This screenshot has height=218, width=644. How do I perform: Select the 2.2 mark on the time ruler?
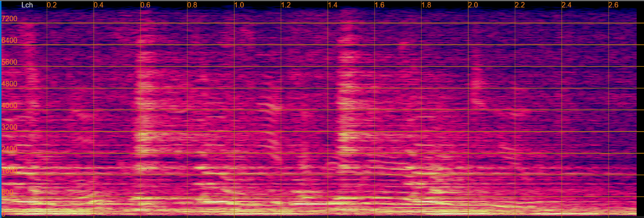[x=519, y=5]
